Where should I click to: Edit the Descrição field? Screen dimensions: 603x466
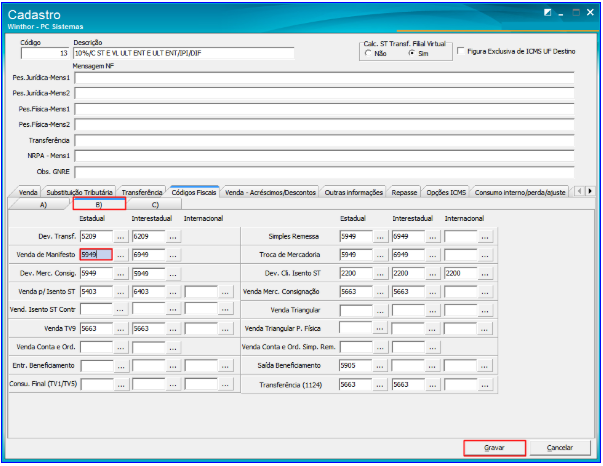click(x=184, y=53)
